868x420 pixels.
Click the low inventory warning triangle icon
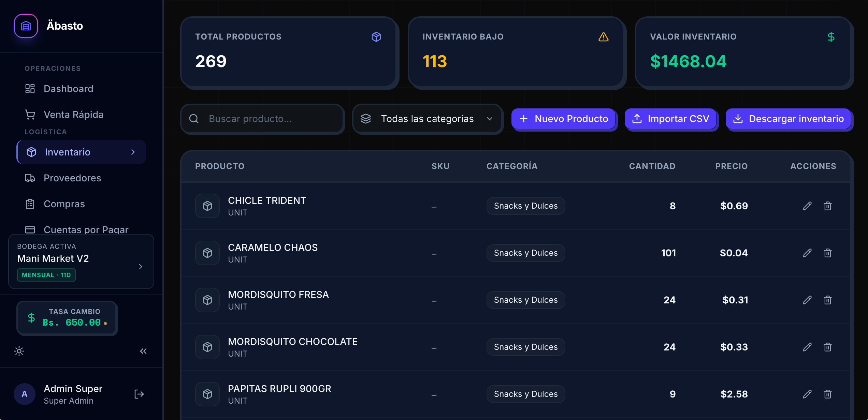click(603, 37)
